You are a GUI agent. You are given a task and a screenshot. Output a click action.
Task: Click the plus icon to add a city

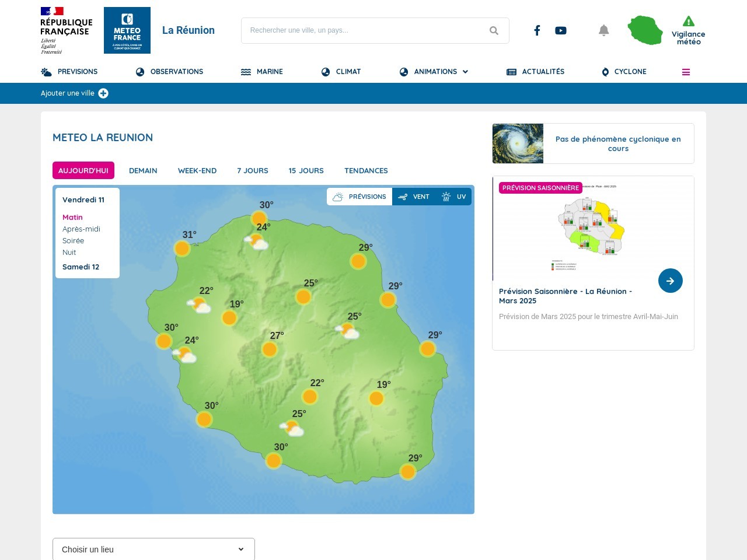tap(103, 93)
